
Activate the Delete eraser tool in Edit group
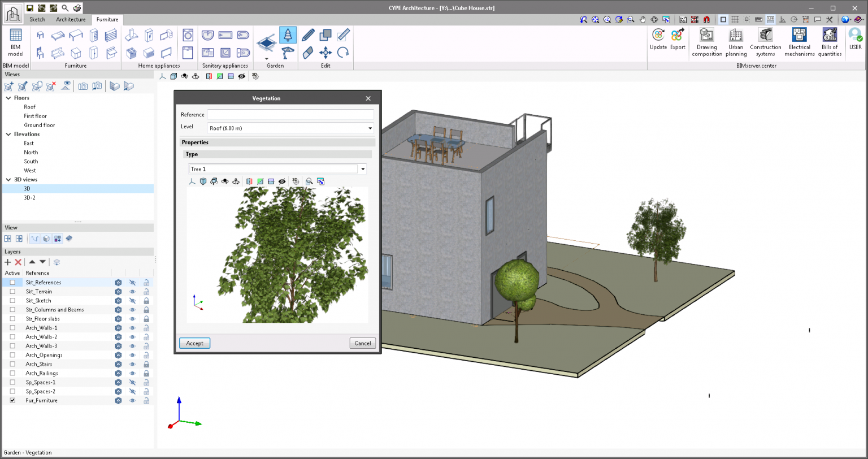pos(308,53)
